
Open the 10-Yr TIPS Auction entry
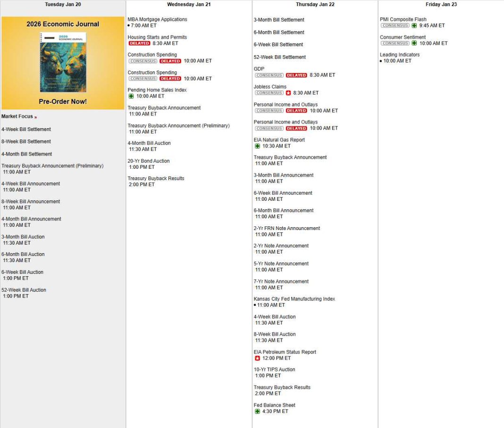pyautogui.click(x=274, y=370)
